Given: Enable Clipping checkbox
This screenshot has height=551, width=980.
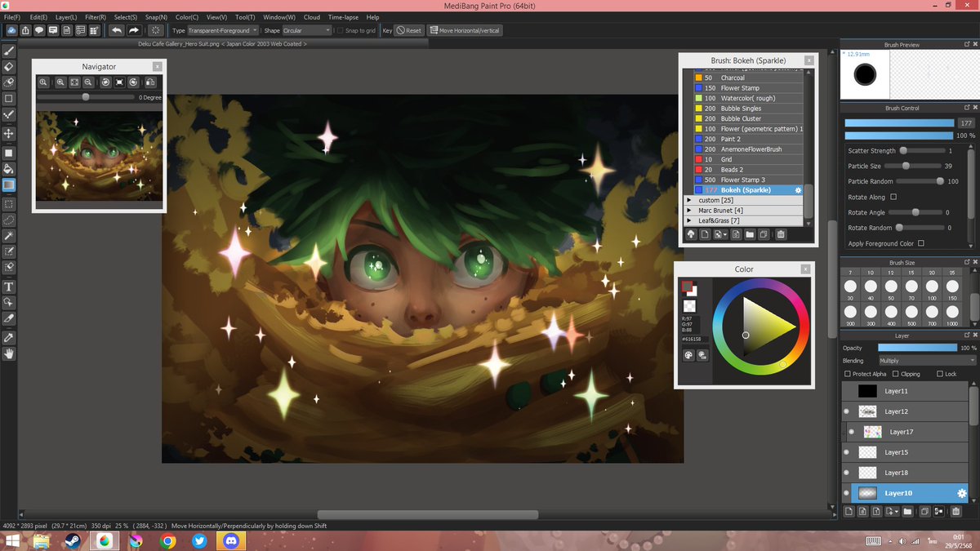Looking at the screenshot, I should [894, 374].
